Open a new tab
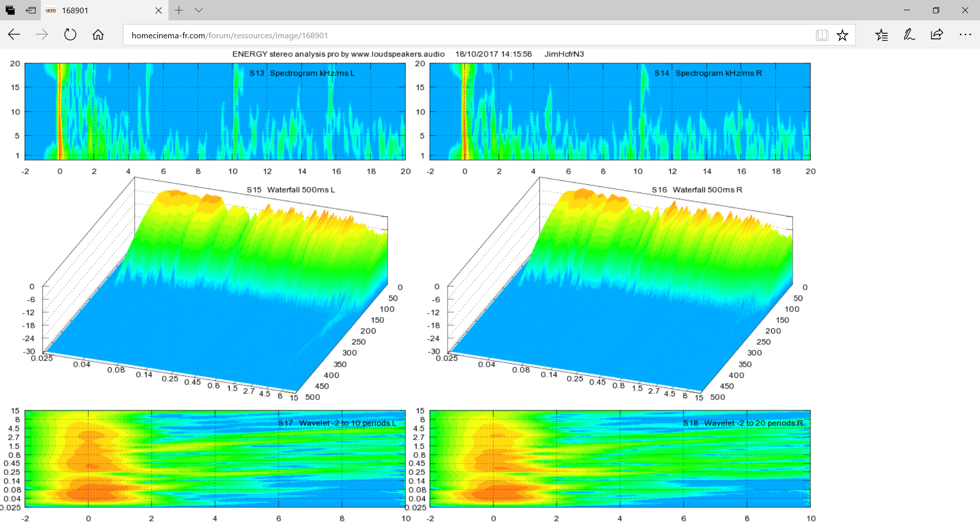The width and height of the screenshot is (980, 526). point(179,10)
